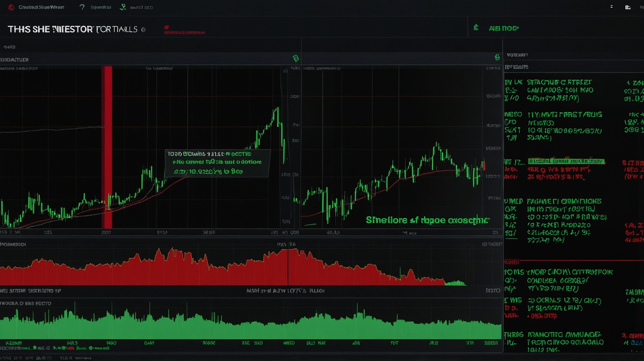Open the layout icon at top right

(628, 7)
